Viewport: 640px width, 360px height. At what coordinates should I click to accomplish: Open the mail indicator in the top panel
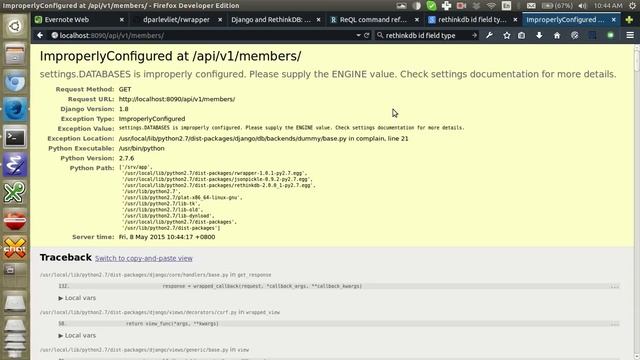[x=531, y=6]
